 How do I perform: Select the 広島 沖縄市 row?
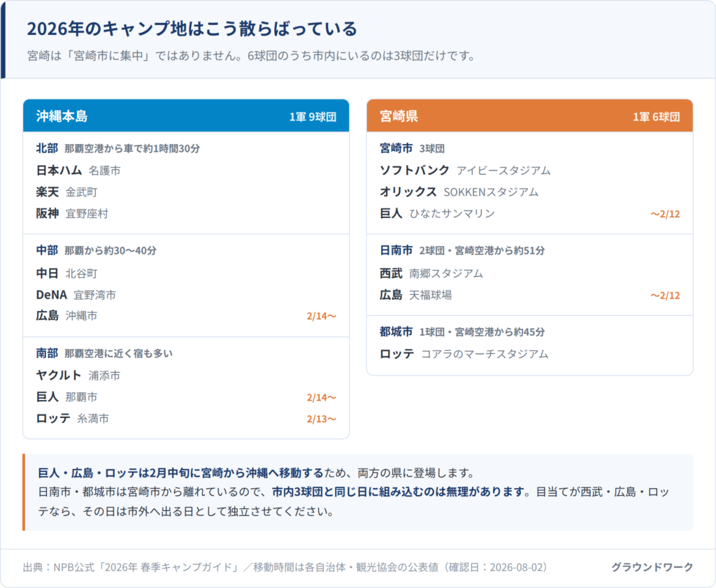[186, 316]
